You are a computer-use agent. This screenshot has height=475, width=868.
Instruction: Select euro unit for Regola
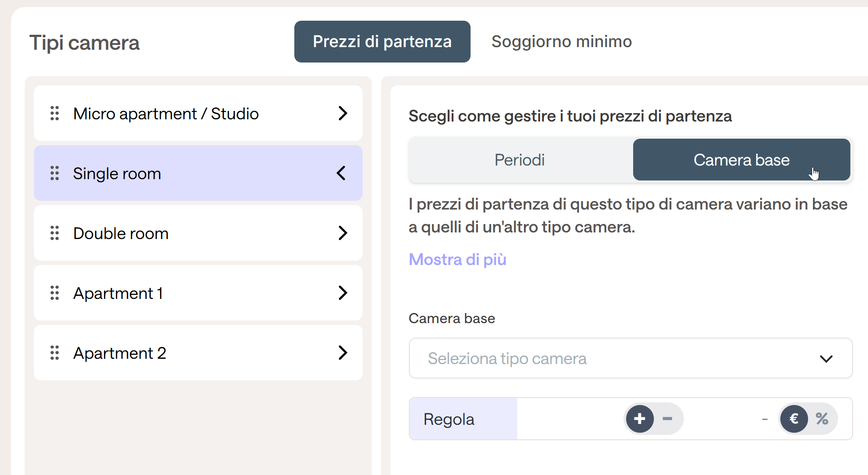(x=794, y=419)
